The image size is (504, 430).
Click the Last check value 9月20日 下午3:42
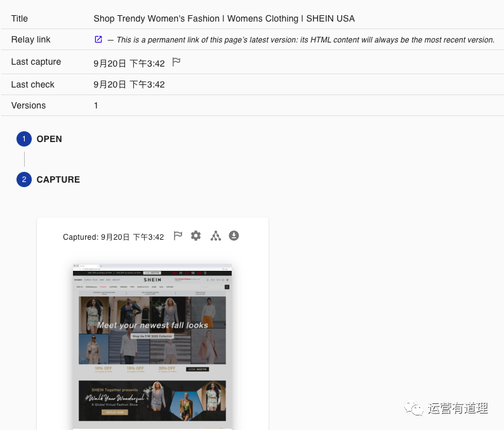pyautogui.click(x=129, y=84)
